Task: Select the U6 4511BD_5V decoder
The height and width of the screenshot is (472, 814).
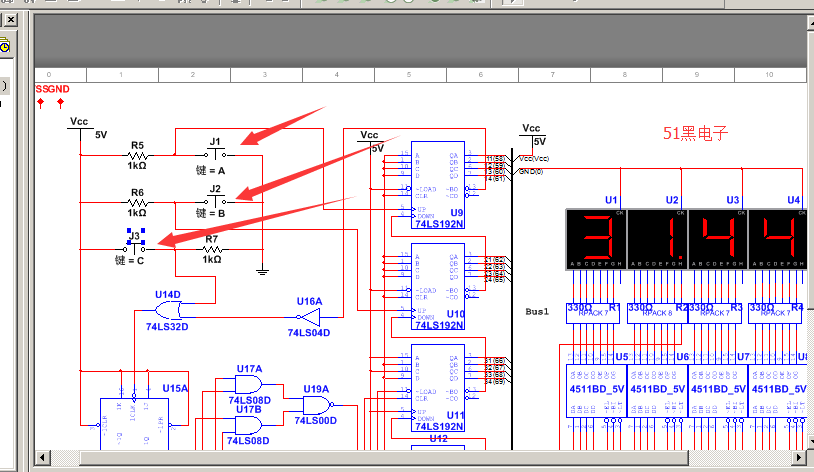Action: click(x=657, y=390)
